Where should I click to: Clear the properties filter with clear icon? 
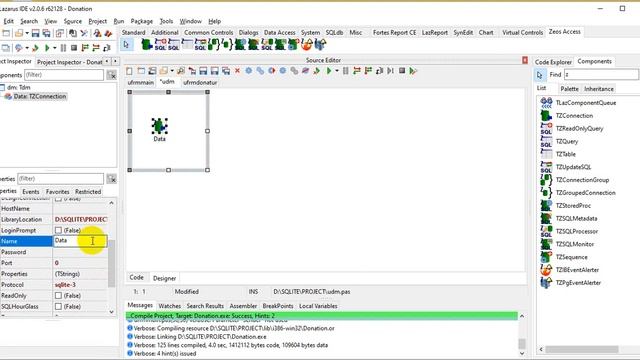(x=111, y=179)
